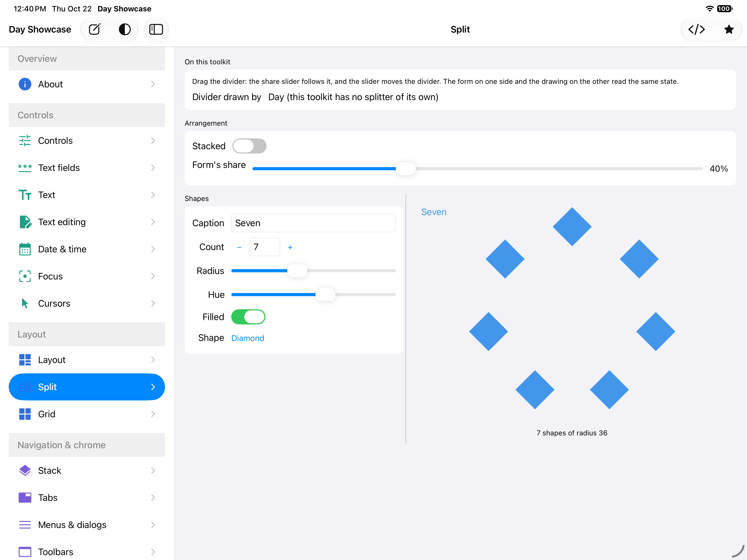Select the Split sidebar item
The height and width of the screenshot is (560, 747).
pyautogui.click(x=87, y=387)
